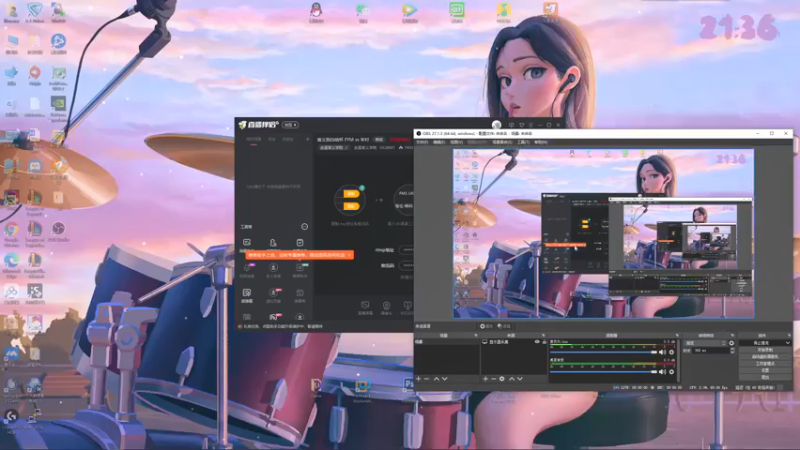The height and width of the screenshot is (450, 800).
Task: Click Start Recording button in OBS controls
Action: coord(765,350)
